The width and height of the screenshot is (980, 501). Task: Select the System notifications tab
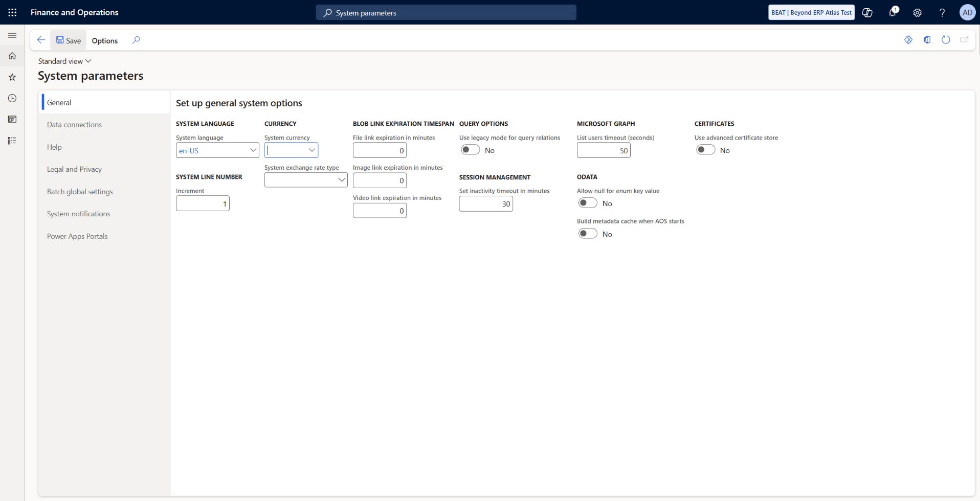(105, 214)
